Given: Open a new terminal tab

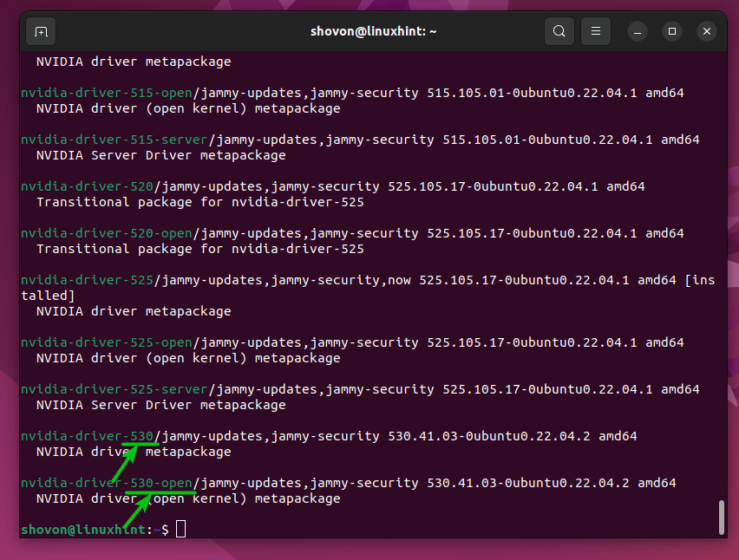Looking at the screenshot, I should point(41,31).
